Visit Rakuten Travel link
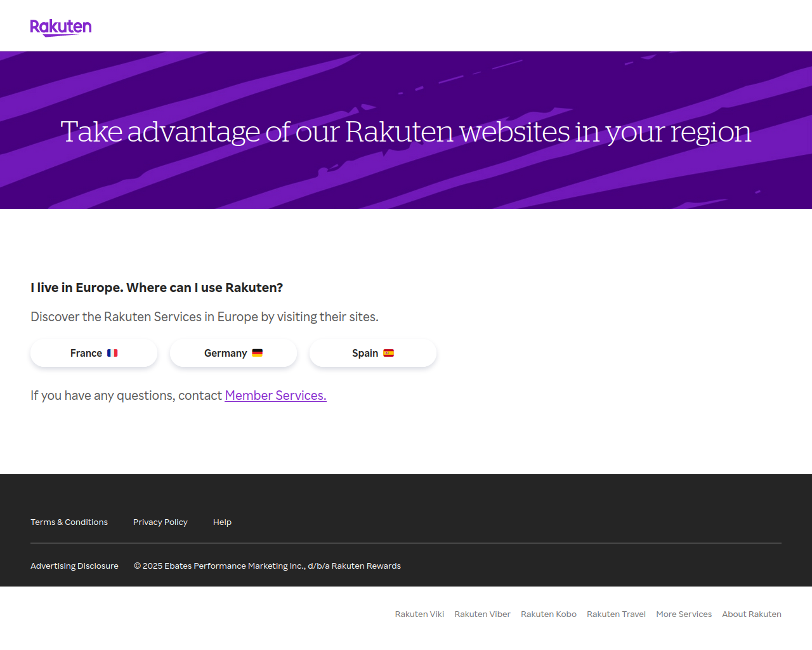 pyautogui.click(x=616, y=614)
